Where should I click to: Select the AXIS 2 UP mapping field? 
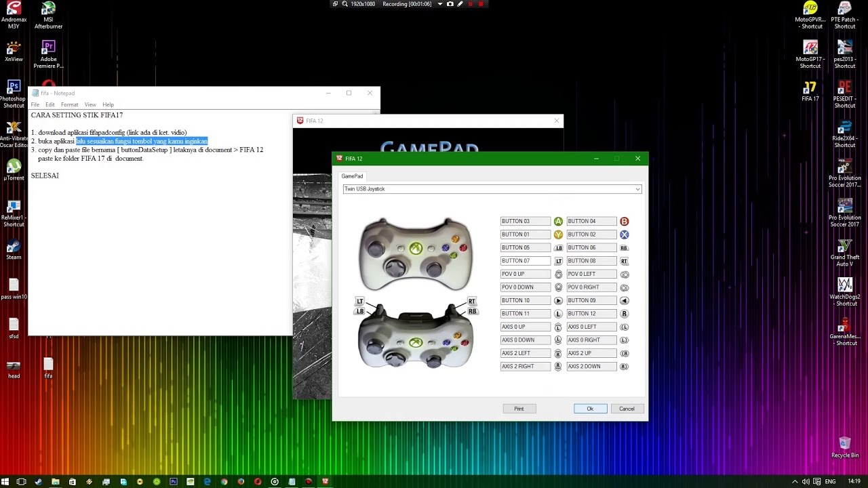(x=592, y=353)
